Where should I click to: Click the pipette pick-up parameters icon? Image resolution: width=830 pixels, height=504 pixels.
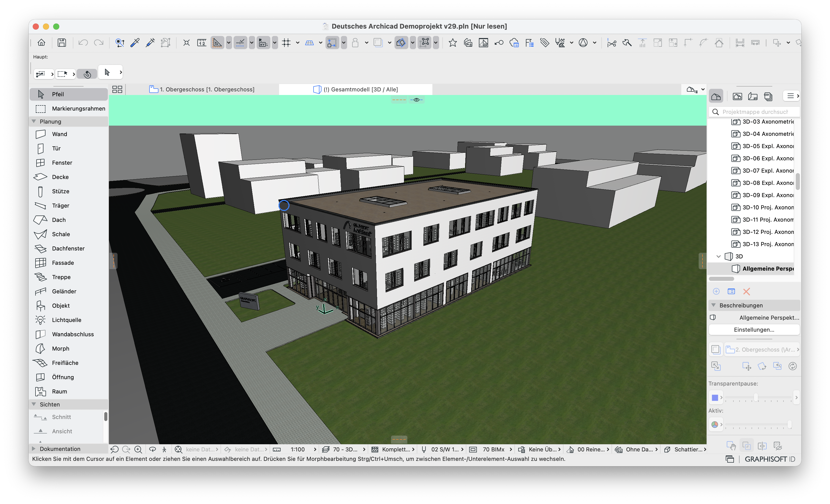click(135, 43)
